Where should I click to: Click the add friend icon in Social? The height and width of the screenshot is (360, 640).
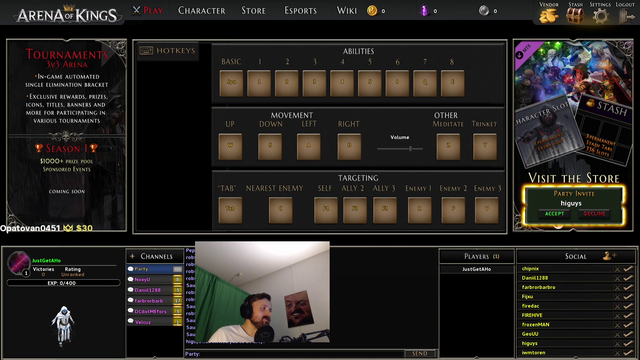click(x=609, y=256)
